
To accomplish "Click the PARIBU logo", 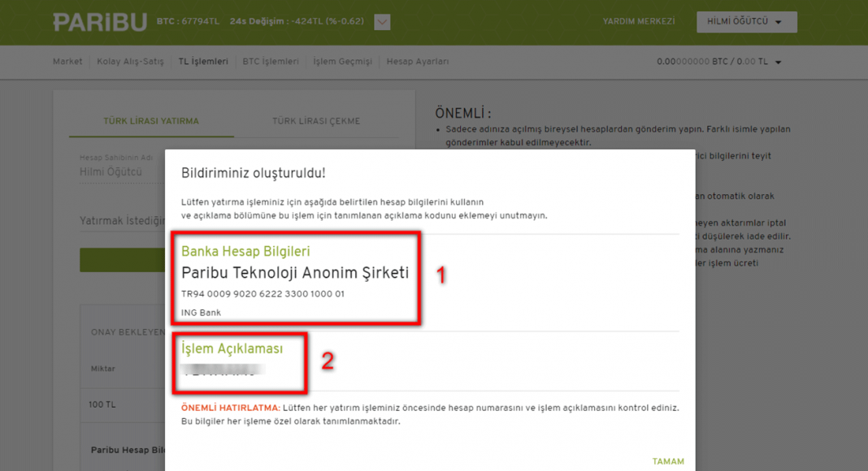I will pyautogui.click(x=100, y=22).
